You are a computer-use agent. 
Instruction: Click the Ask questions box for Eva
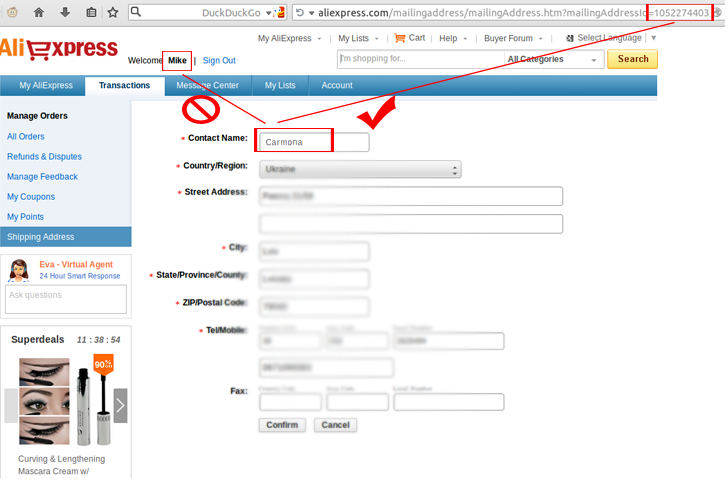coord(66,299)
